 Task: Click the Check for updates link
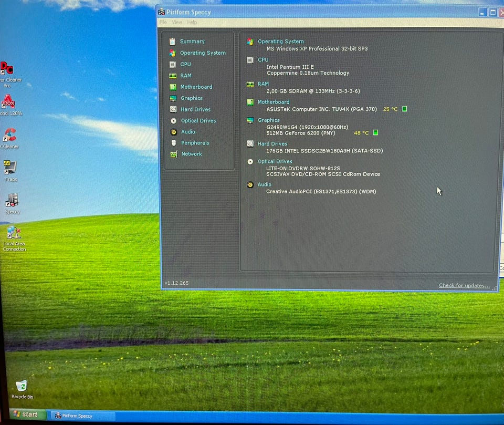(x=464, y=285)
